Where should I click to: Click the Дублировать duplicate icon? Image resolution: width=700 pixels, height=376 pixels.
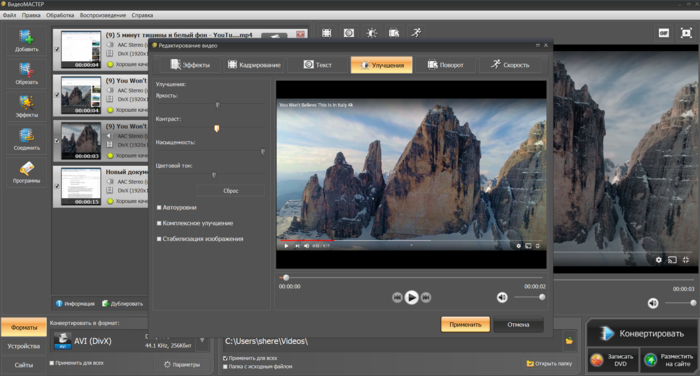[x=105, y=304]
